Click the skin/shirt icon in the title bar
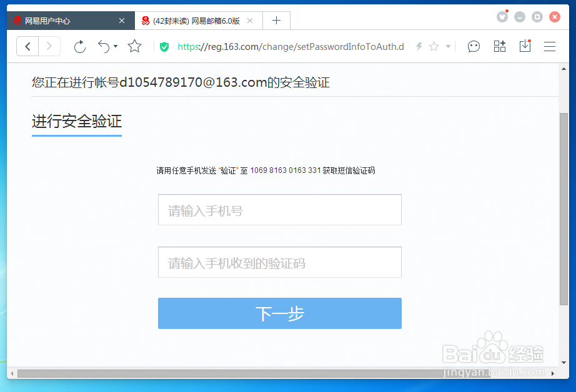576x392 pixels. click(502, 16)
